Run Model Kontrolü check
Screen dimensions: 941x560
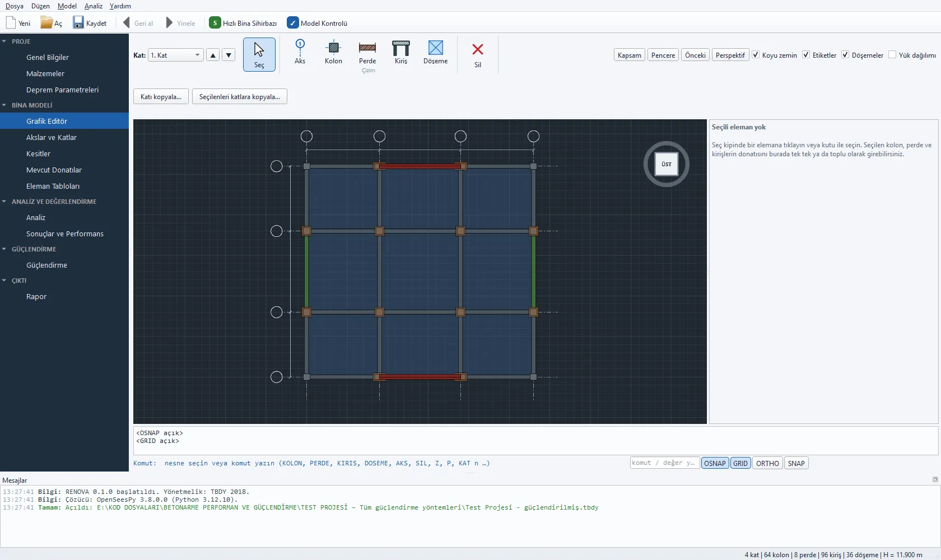[x=317, y=23]
